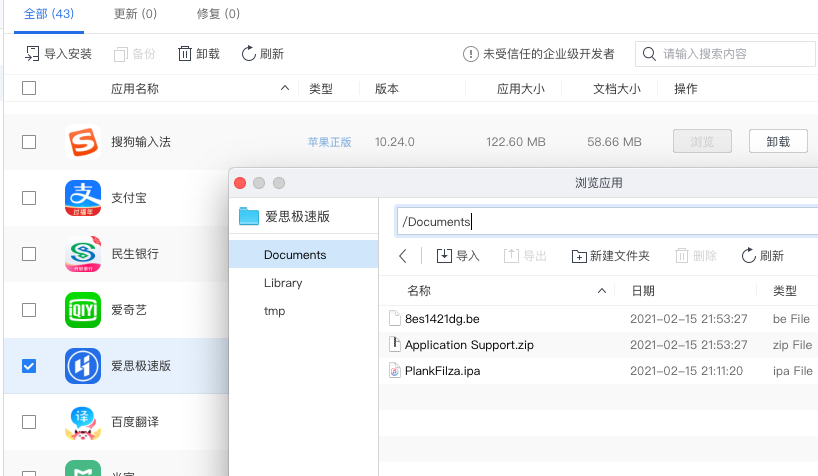Click the 导入安装 import-install icon
The width and height of the screenshot is (818, 476).
tap(32, 53)
